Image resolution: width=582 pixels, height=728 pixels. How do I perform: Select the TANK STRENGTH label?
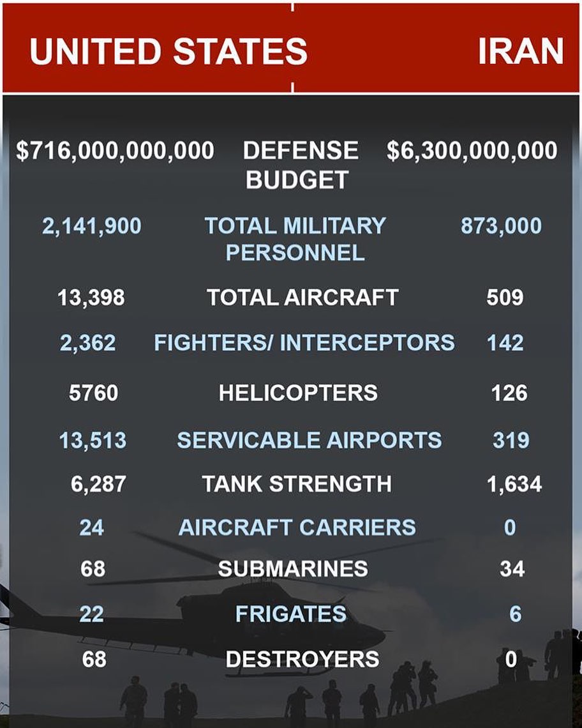(x=297, y=484)
